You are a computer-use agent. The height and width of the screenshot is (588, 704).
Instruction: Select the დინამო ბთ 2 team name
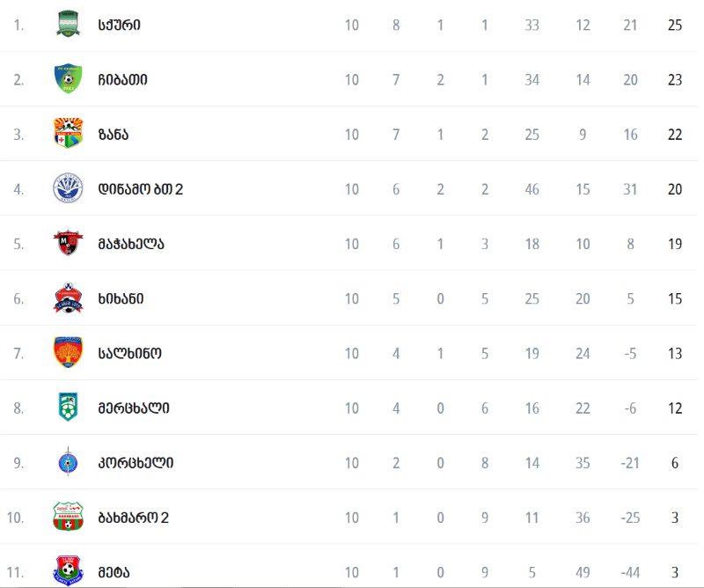pyautogui.click(x=141, y=189)
